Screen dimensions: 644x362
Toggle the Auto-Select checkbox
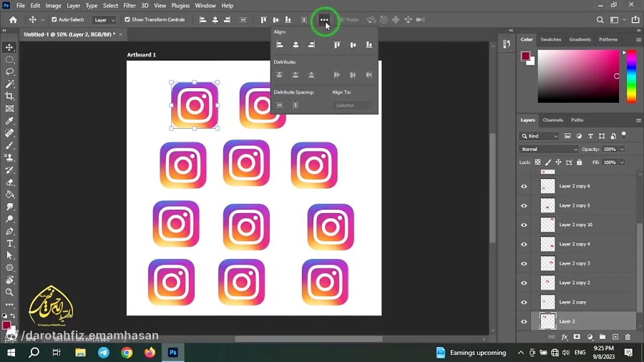pyautogui.click(x=54, y=19)
